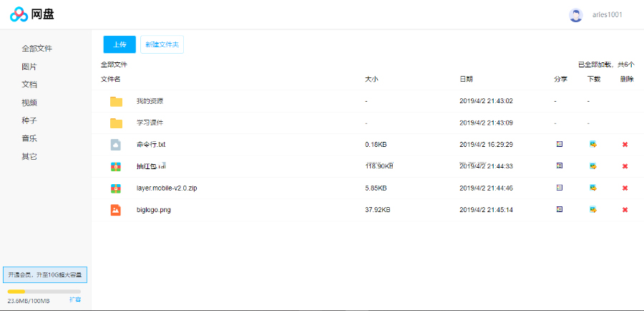This screenshot has width=644, height=311.
Task: Click the 37.92KB size value
Action: (377, 210)
